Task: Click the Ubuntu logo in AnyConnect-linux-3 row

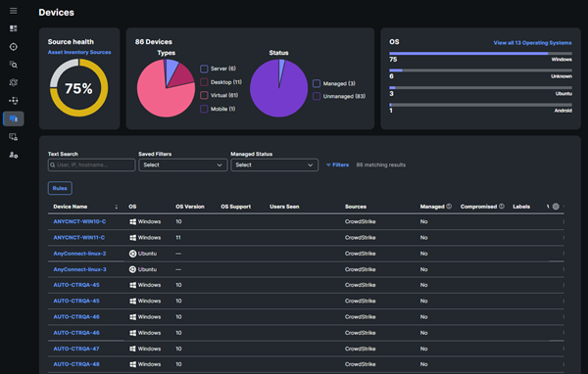Action: (x=132, y=269)
